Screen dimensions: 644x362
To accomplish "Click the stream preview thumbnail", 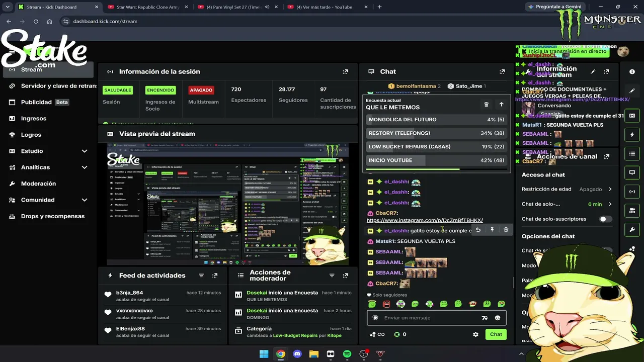I will click(227, 205).
